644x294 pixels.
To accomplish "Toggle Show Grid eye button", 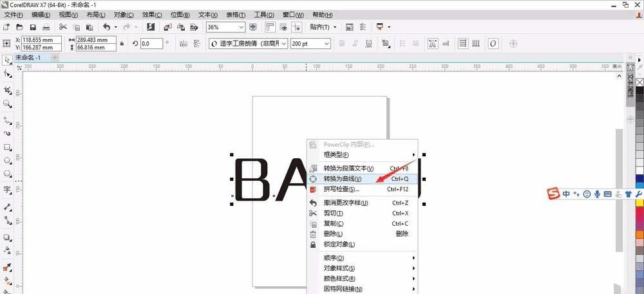I will click(283, 27).
